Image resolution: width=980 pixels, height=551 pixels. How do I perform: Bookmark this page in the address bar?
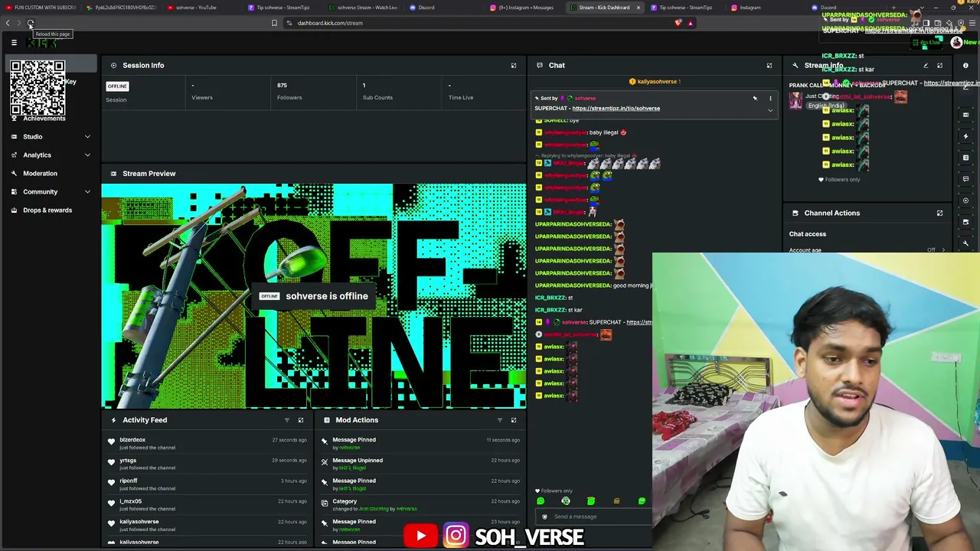[x=274, y=23]
